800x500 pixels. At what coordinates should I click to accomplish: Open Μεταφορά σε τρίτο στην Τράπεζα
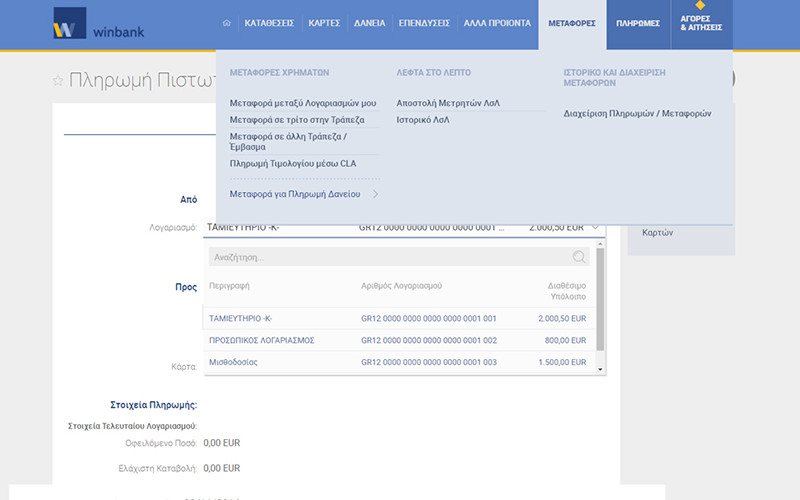(297, 119)
